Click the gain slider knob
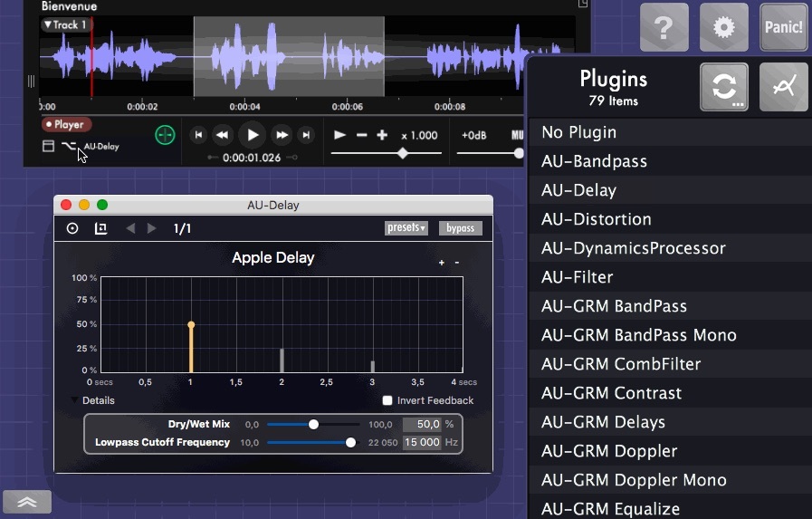The height and width of the screenshot is (519, 812). 519,153
